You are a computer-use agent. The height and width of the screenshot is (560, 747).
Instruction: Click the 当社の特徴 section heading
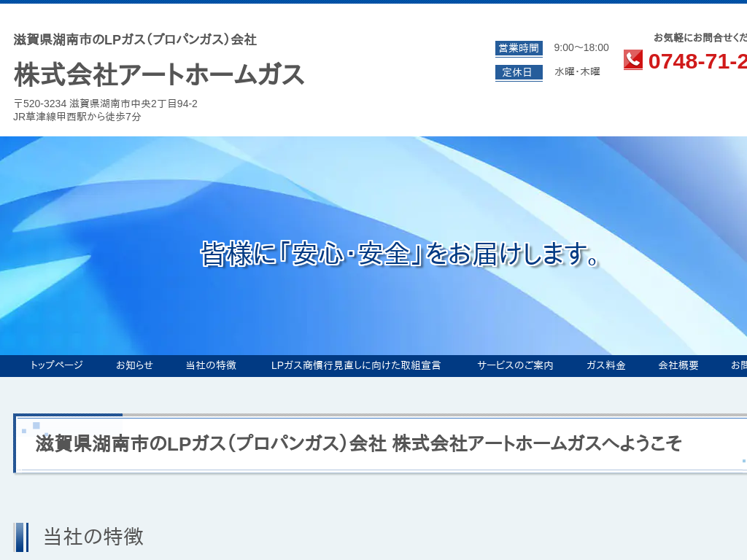[93, 537]
